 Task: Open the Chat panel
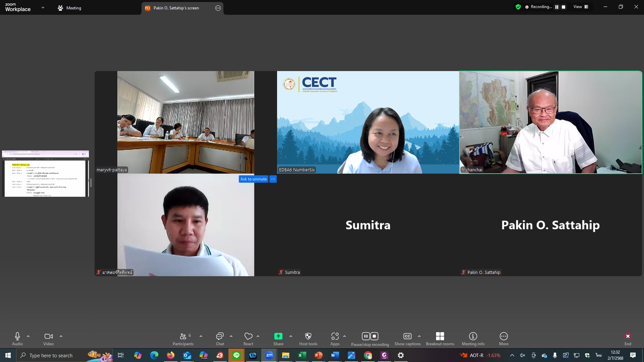(x=220, y=339)
